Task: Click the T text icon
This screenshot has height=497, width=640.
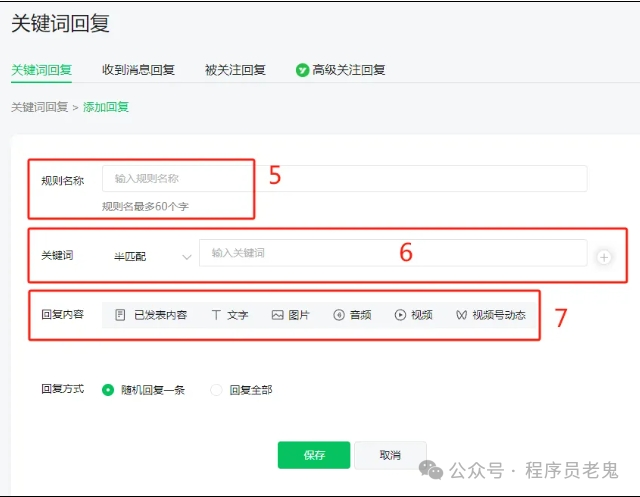Action: click(216, 315)
